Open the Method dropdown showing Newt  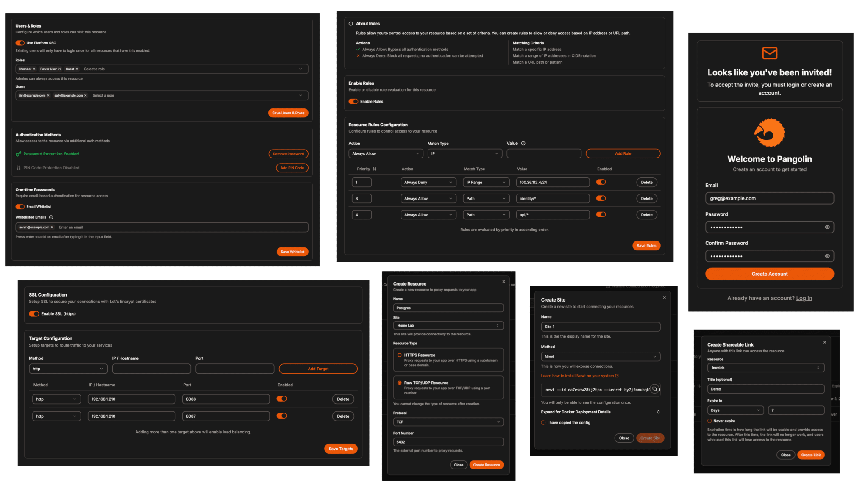pos(600,356)
